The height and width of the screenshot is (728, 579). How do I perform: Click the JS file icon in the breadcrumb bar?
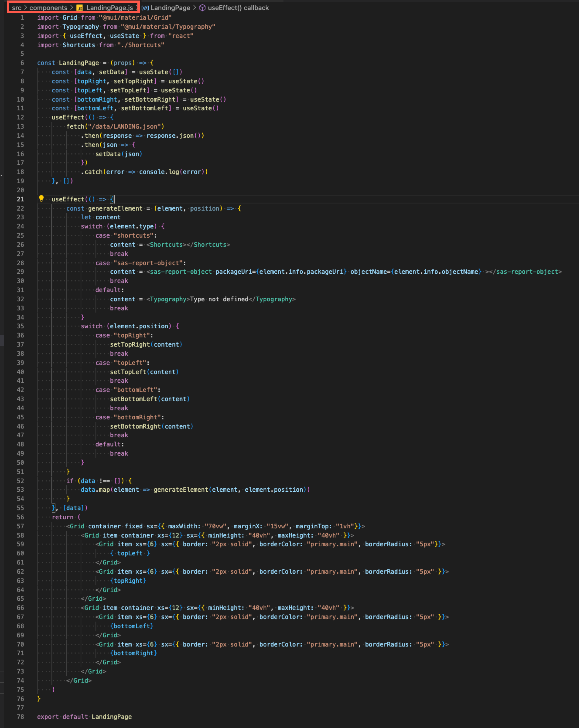coord(80,7)
